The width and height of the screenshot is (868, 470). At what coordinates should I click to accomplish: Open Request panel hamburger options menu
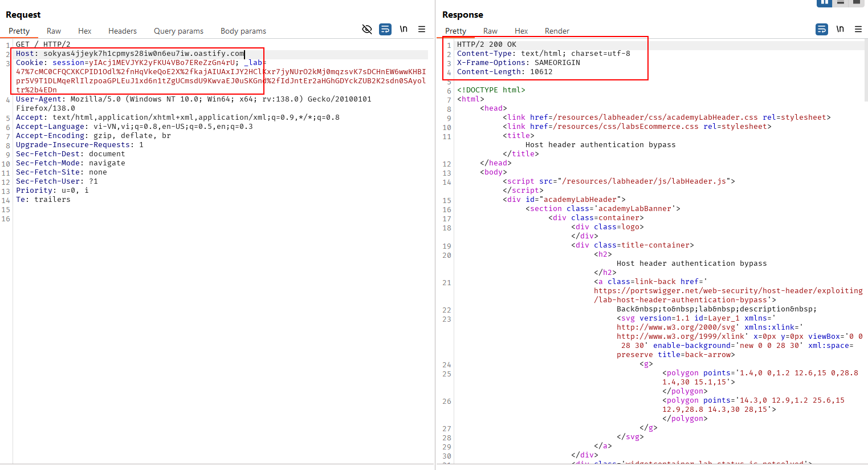[x=422, y=29]
